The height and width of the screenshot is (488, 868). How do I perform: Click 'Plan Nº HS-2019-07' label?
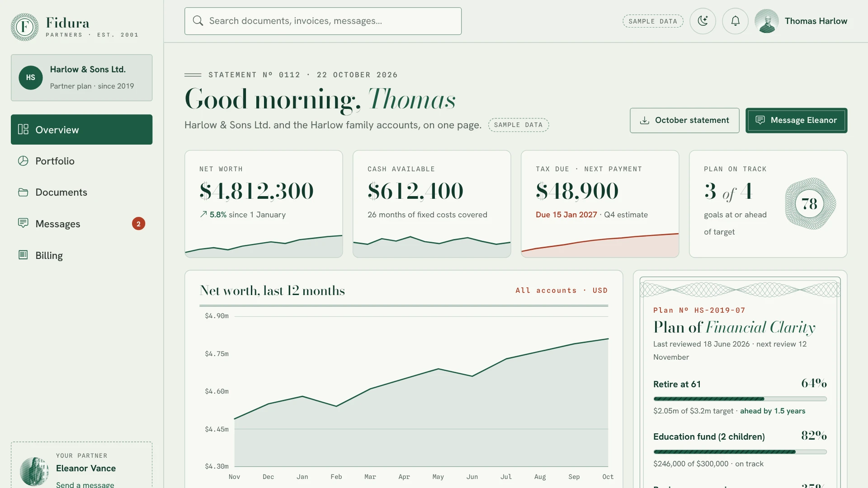[x=699, y=310]
